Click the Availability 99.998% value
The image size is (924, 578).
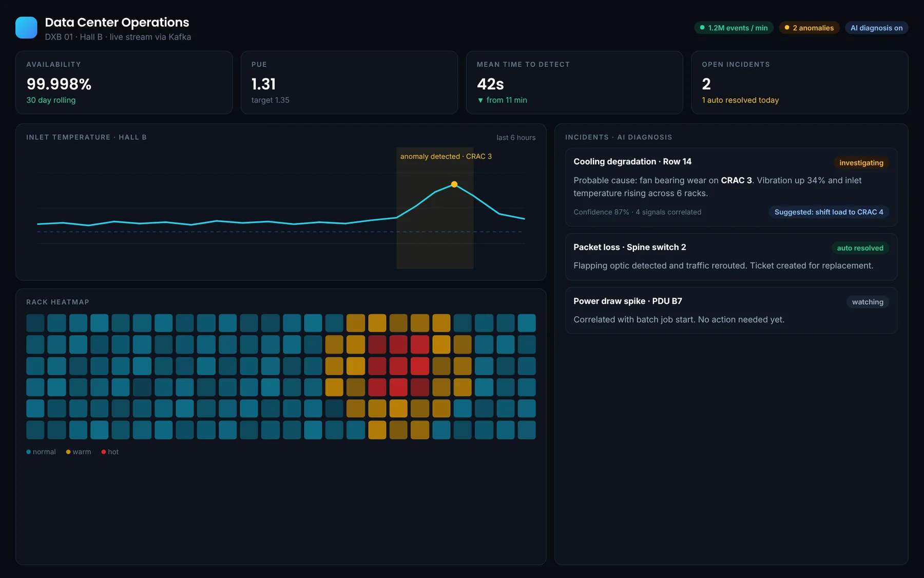[x=59, y=84]
